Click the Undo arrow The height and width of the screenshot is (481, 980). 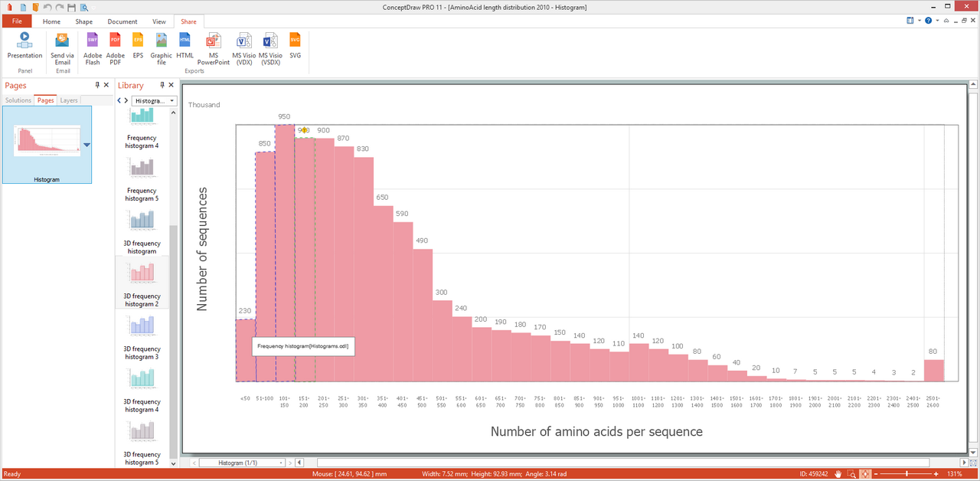coord(47,7)
